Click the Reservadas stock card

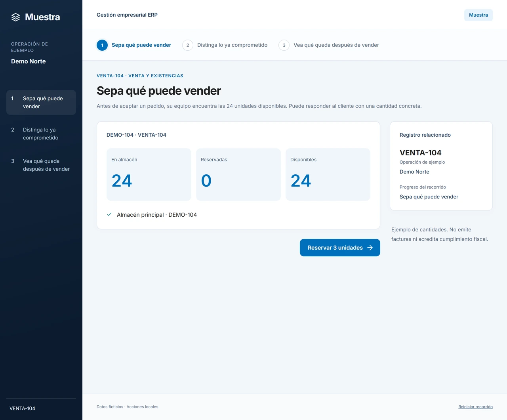click(238, 174)
